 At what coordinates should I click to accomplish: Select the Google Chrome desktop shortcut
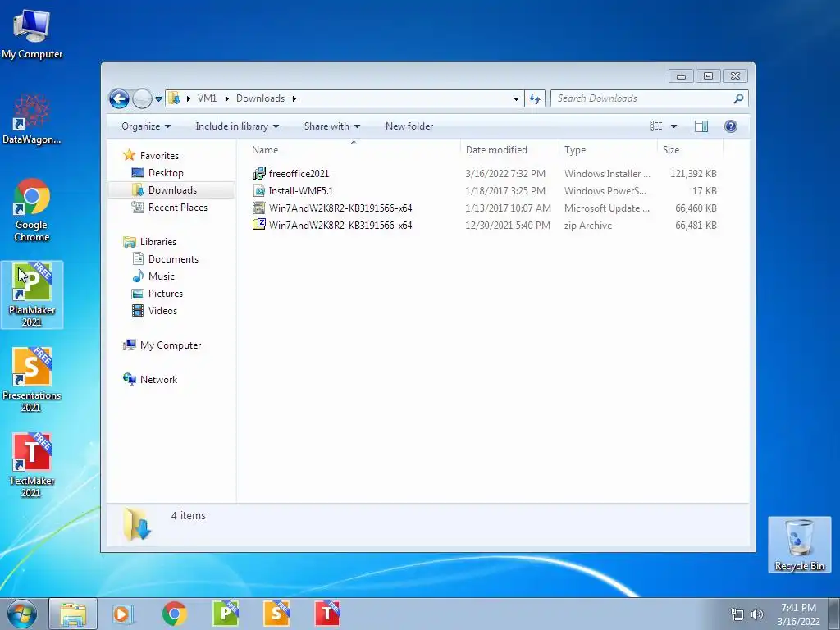tap(32, 210)
